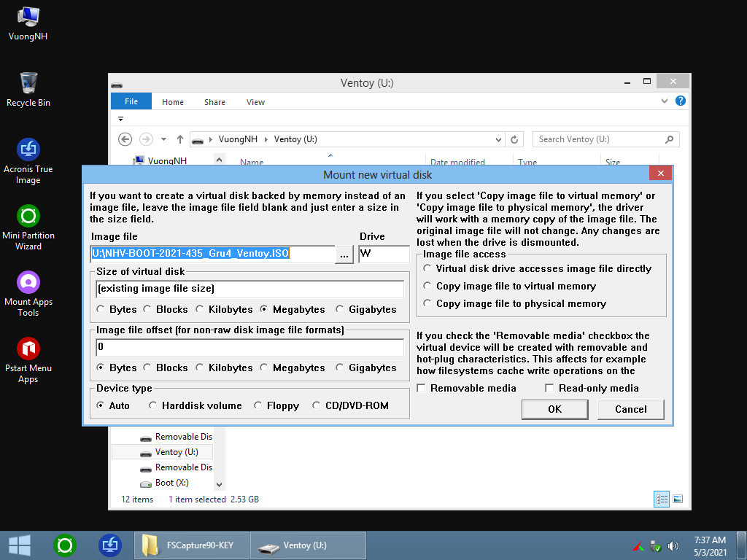Switch to FSCapture90-KEY taskbar window
The image size is (747, 560).
click(x=192, y=545)
